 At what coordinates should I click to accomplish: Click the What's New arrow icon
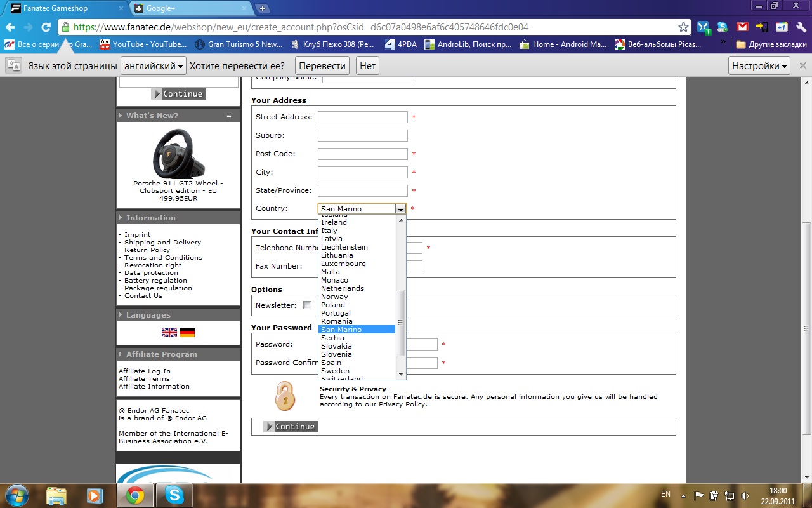point(229,116)
